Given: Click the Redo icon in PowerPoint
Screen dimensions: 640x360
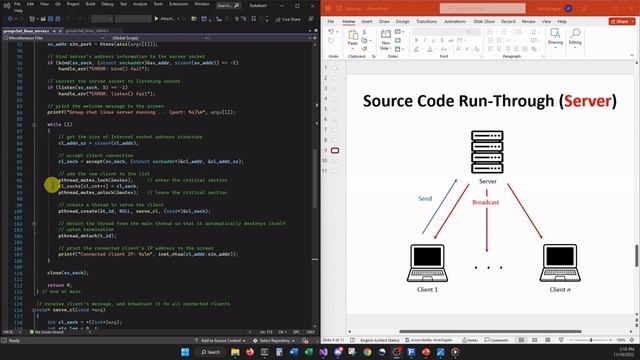Looking at the screenshot, I should pos(331,41).
